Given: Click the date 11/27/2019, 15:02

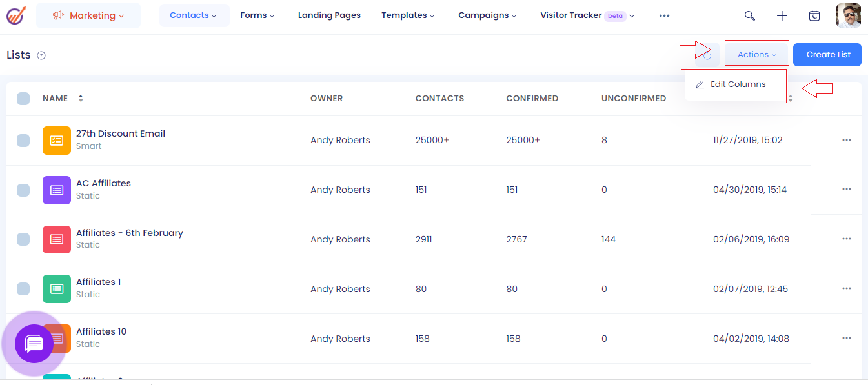Looking at the screenshot, I should [748, 140].
